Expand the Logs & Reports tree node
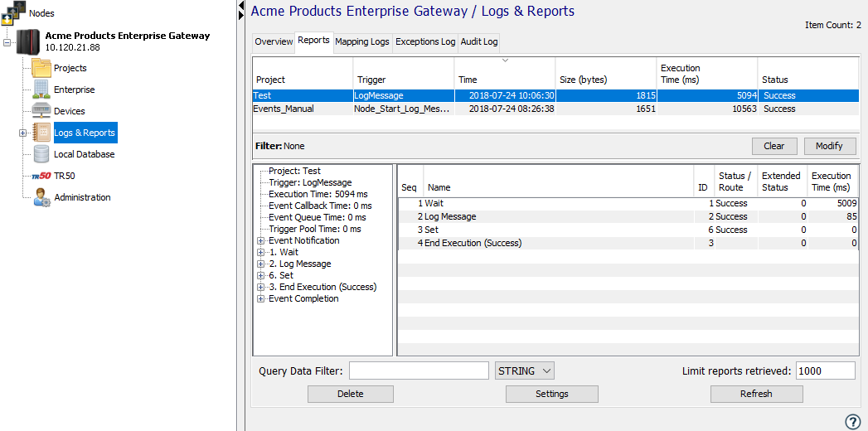Screen dimensions: 868x431 (x=22, y=133)
